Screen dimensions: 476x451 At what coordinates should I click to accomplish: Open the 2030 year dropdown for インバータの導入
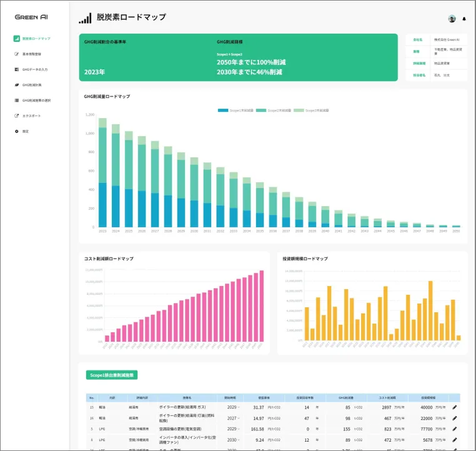pyautogui.click(x=233, y=440)
